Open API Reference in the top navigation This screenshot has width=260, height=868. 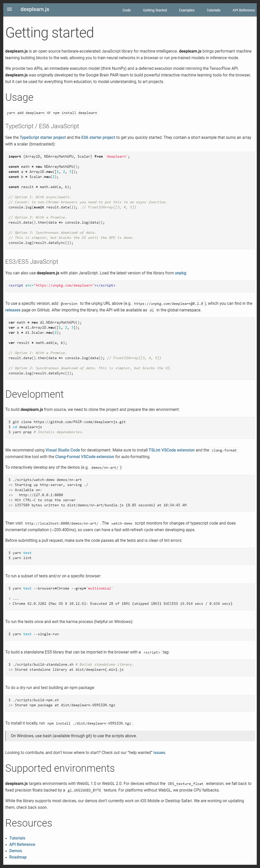[x=243, y=10]
